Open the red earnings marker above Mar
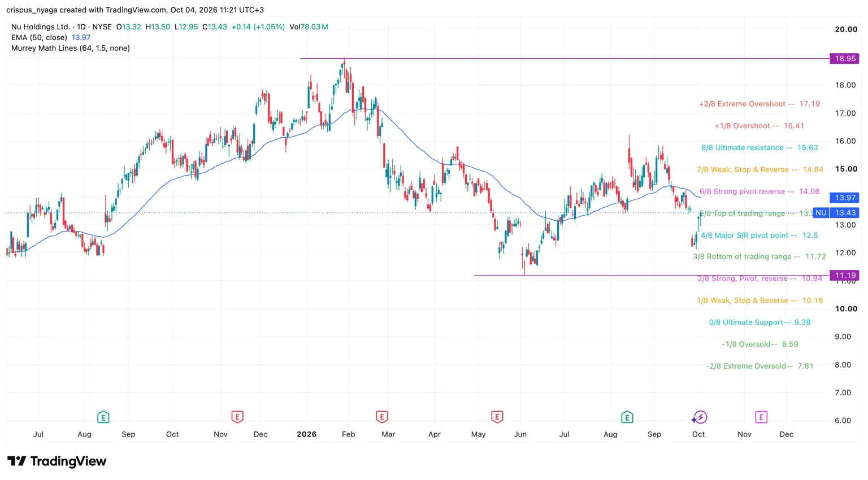The image size is (868, 480). pos(381,417)
